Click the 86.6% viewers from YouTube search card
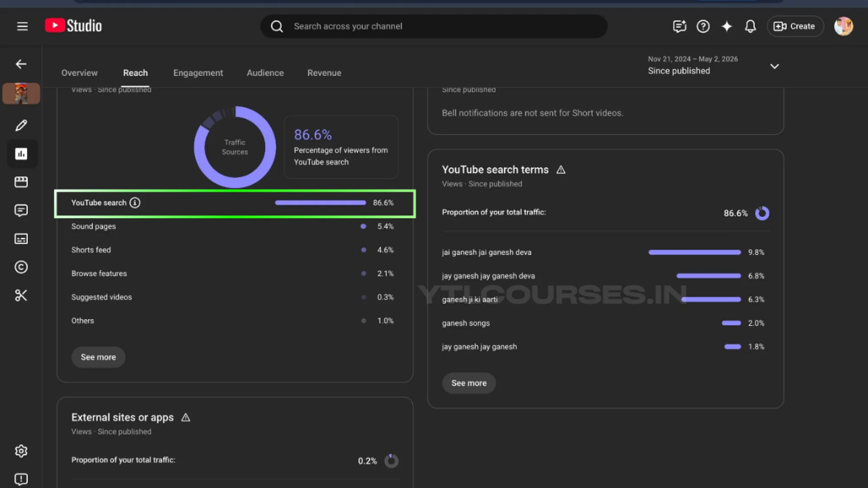Viewport: 868px width, 488px height. pyautogui.click(x=341, y=147)
